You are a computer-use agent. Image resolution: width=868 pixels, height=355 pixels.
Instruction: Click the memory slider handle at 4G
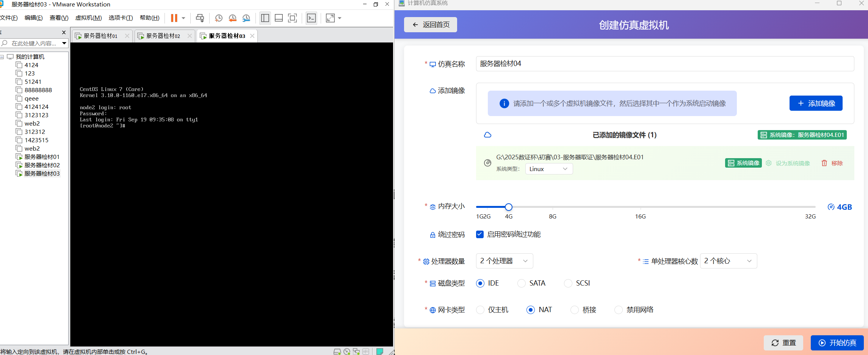pyautogui.click(x=509, y=207)
